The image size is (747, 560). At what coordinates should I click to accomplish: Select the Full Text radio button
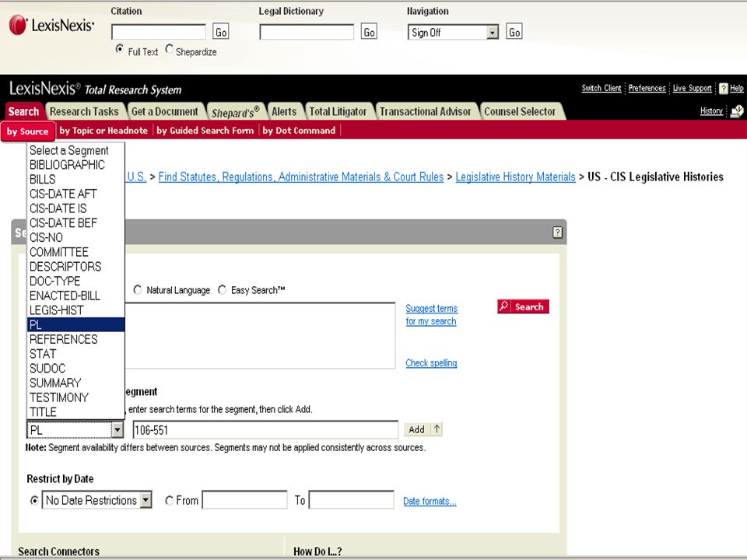pyautogui.click(x=120, y=49)
